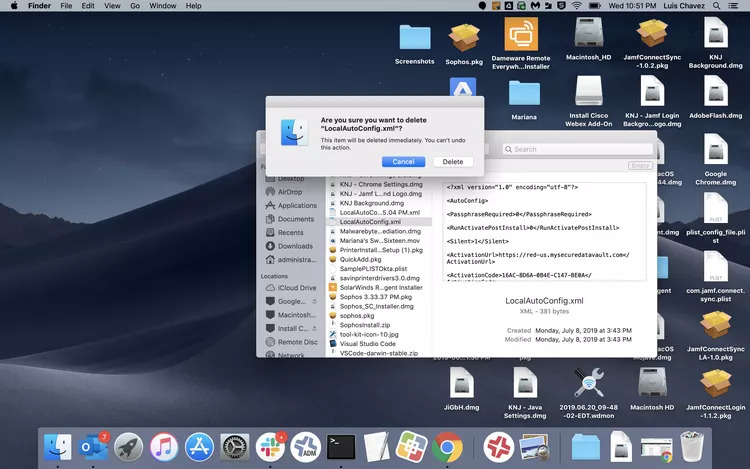750x469 pixels.
Task: Click the Delete button in the dialog
Action: point(452,162)
